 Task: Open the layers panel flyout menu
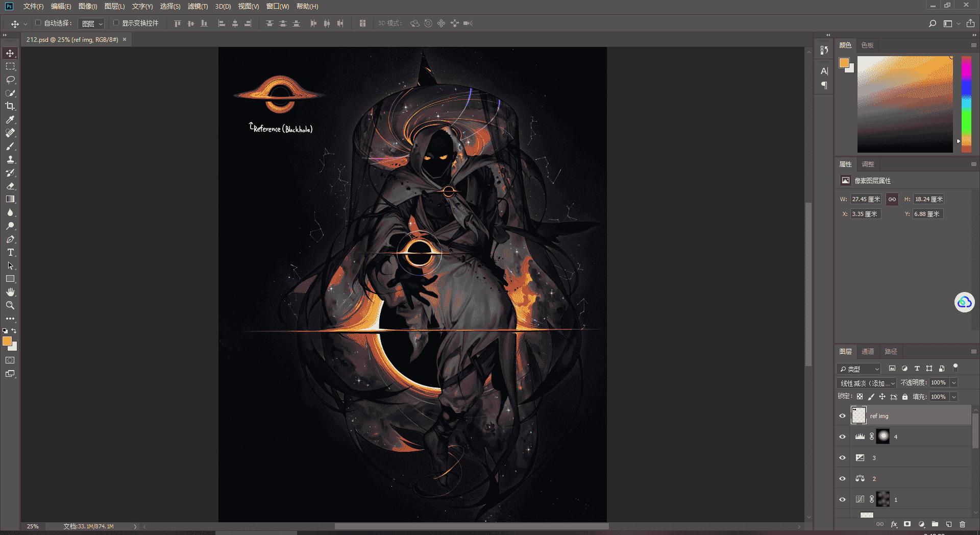973,352
